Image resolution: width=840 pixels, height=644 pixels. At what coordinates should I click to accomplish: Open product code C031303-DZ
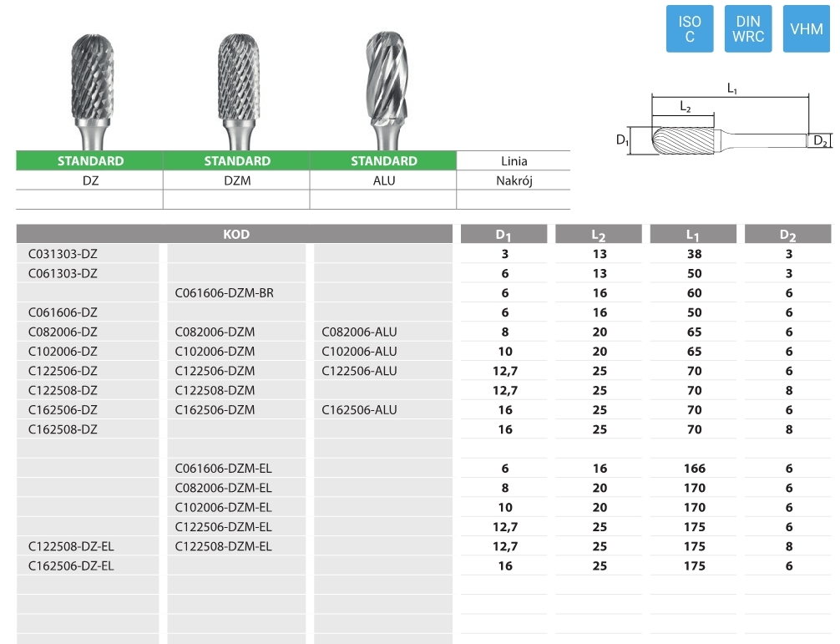pos(63,254)
